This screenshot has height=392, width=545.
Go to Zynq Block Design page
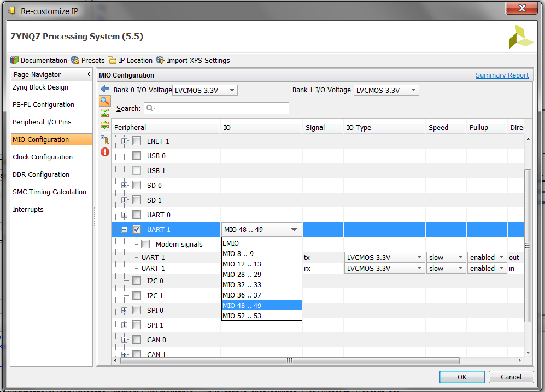[40, 87]
